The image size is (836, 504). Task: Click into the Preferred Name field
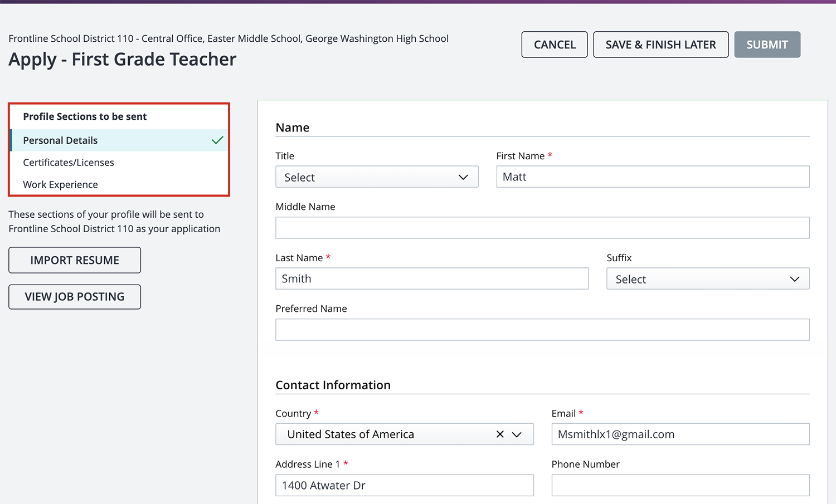point(542,330)
